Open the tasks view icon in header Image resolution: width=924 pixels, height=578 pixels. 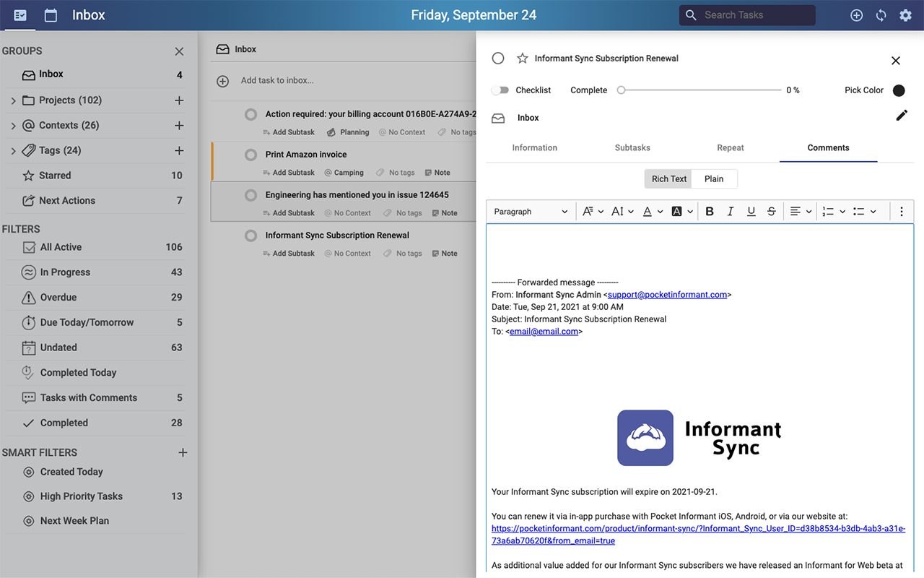(x=20, y=15)
